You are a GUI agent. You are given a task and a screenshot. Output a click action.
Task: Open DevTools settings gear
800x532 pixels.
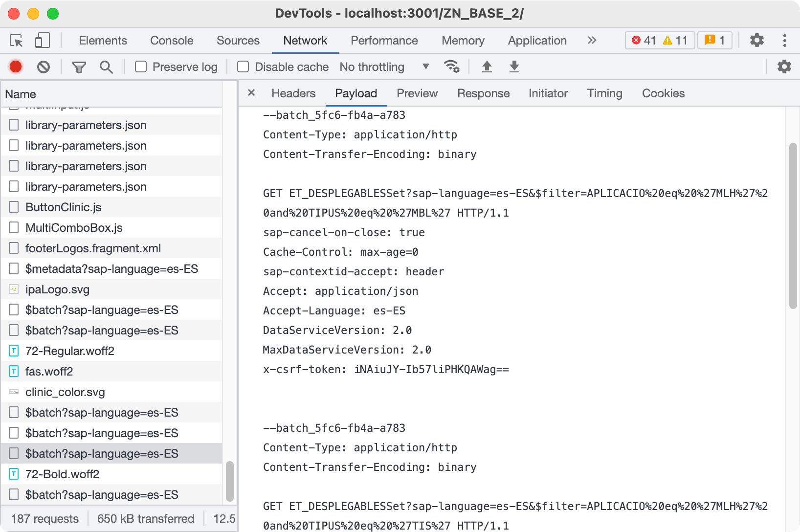(x=756, y=41)
